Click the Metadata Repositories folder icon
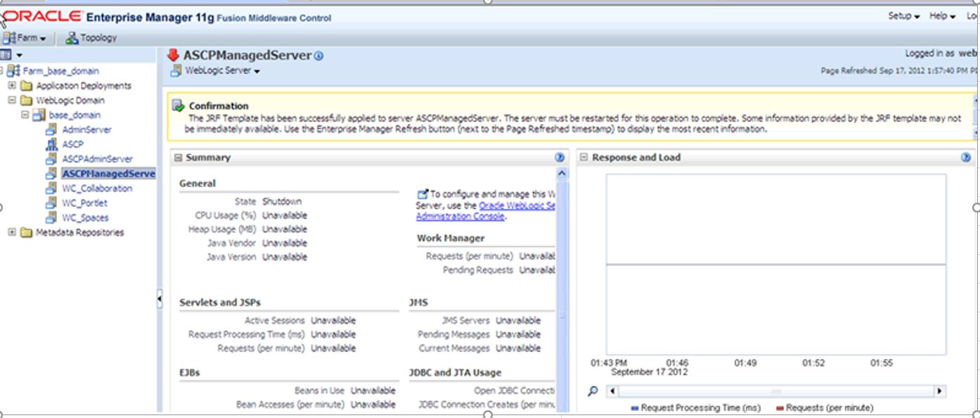The image size is (980, 418). tap(26, 232)
